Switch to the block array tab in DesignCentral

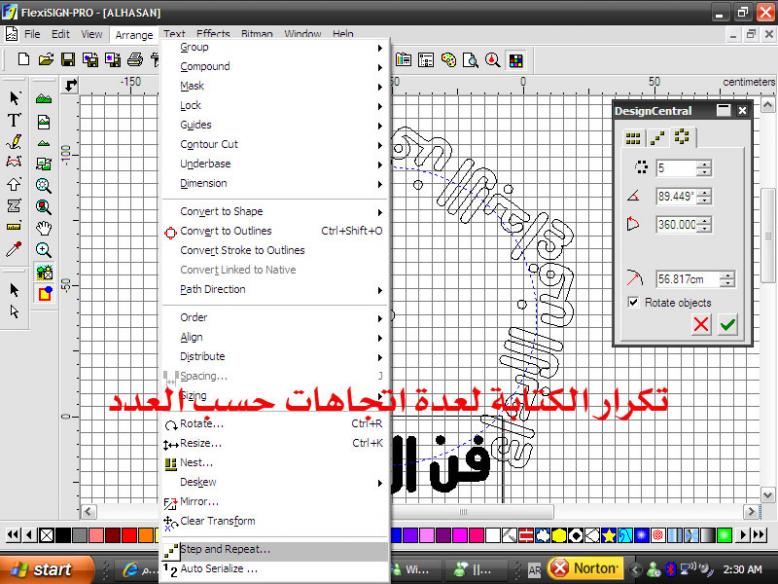[x=632, y=136]
